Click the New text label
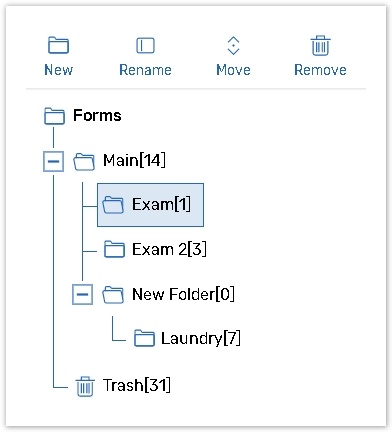The width and height of the screenshot is (392, 432). tap(59, 70)
